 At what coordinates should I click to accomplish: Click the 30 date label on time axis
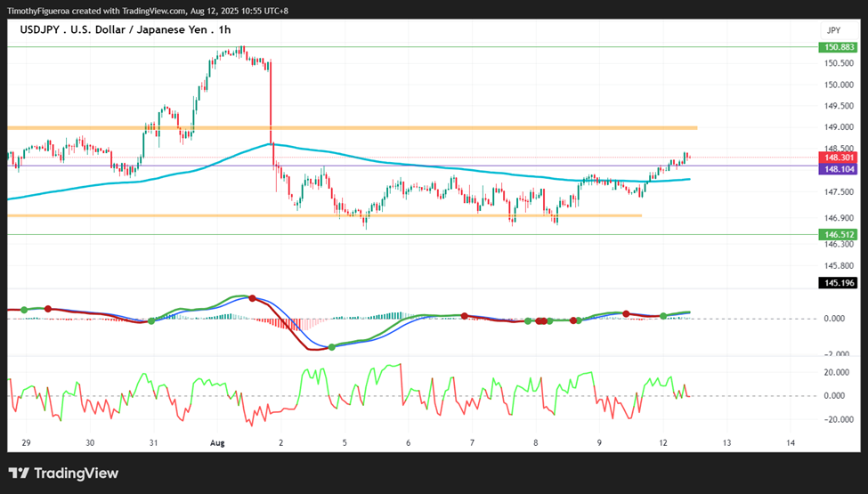[90, 442]
